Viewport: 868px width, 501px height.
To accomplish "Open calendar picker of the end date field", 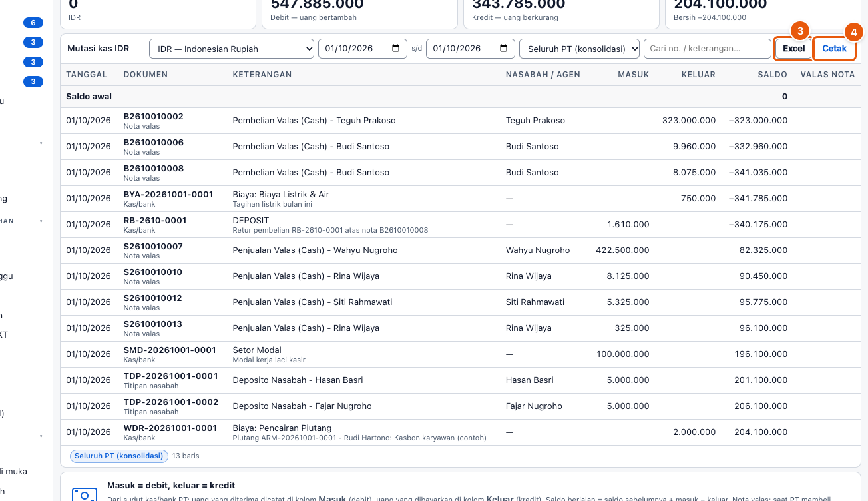I will coord(503,49).
